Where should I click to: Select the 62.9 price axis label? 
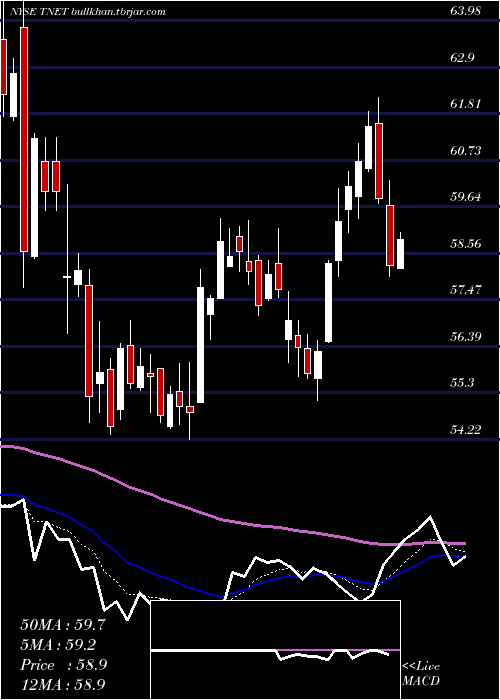(463, 58)
